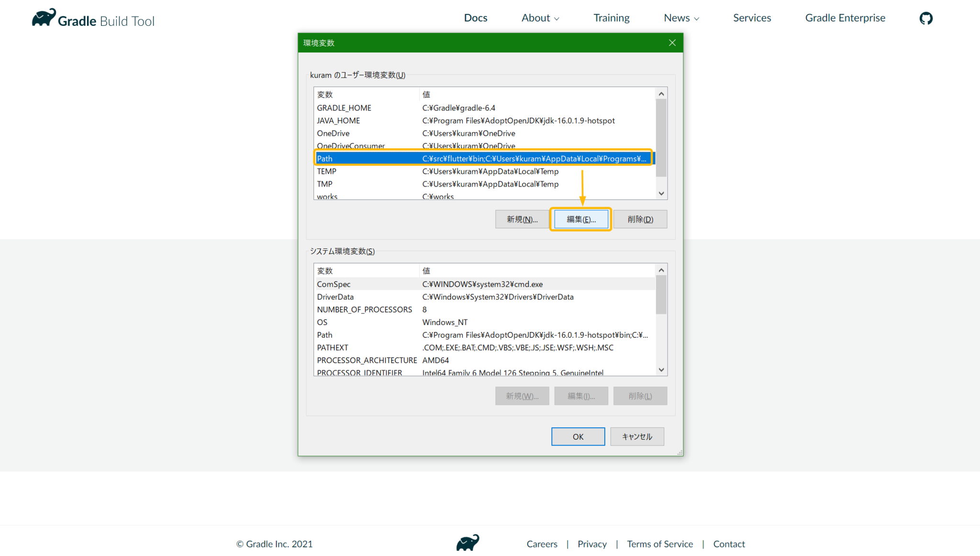This screenshot has width=980, height=556.
Task: Open the About dropdown
Action: point(540,18)
